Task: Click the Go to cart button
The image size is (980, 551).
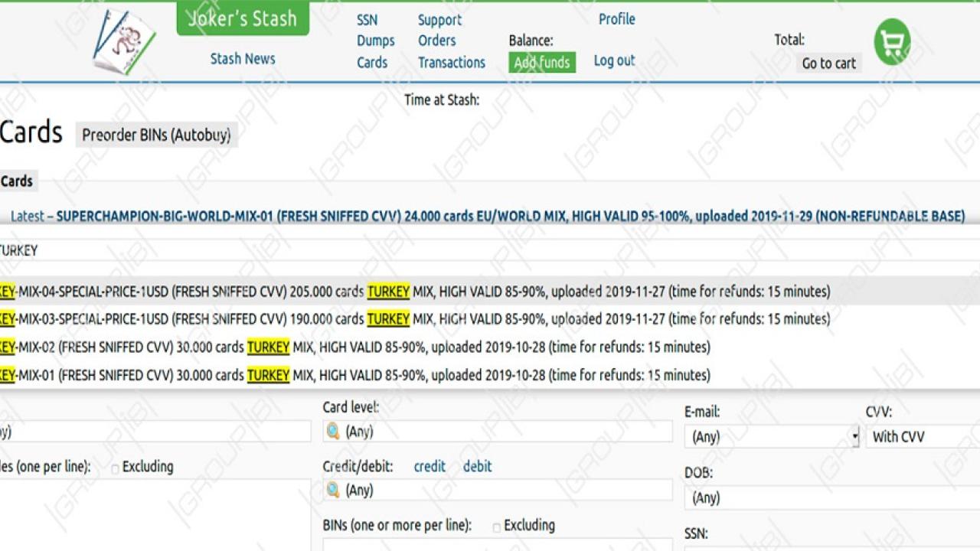Action: pyautogui.click(x=828, y=64)
